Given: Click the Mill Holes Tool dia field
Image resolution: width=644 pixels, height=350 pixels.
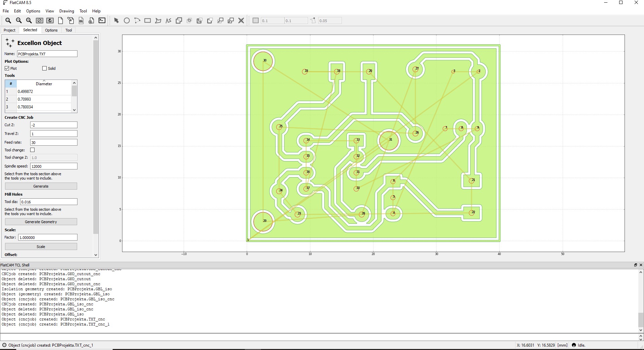Looking at the screenshot, I should [x=49, y=202].
